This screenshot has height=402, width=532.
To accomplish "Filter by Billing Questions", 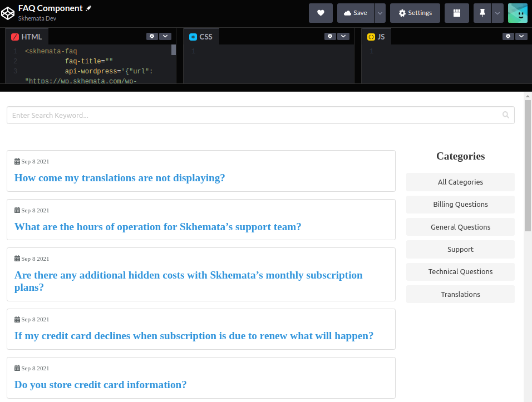I will (460, 205).
